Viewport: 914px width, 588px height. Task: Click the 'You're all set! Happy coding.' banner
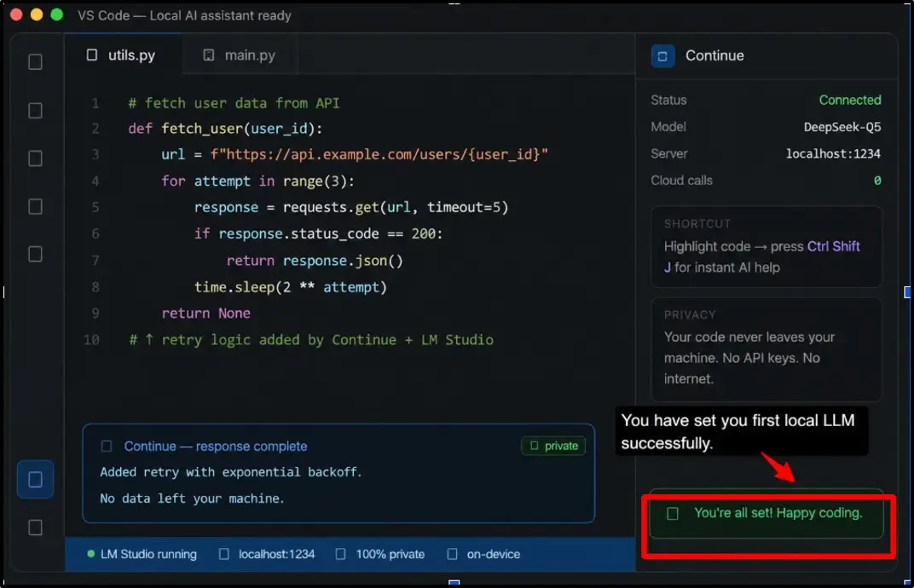tap(766, 513)
